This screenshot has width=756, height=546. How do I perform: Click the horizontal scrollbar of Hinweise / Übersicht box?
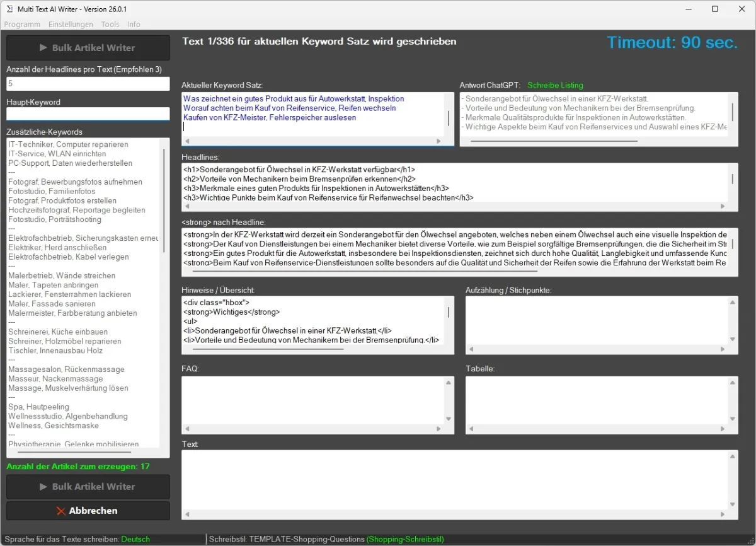(268, 348)
